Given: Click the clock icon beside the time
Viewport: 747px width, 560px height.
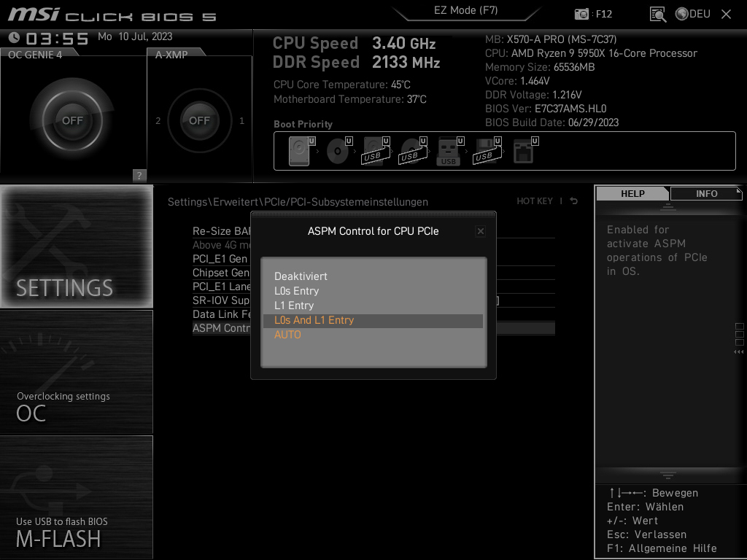Looking at the screenshot, I should [x=14, y=38].
